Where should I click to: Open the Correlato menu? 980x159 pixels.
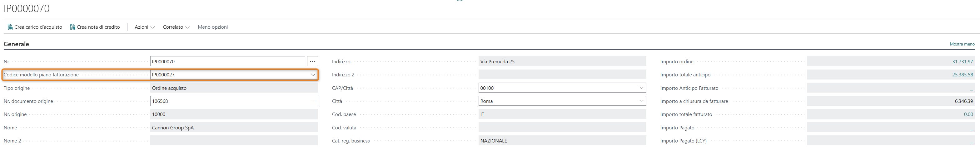(x=176, y=27)
